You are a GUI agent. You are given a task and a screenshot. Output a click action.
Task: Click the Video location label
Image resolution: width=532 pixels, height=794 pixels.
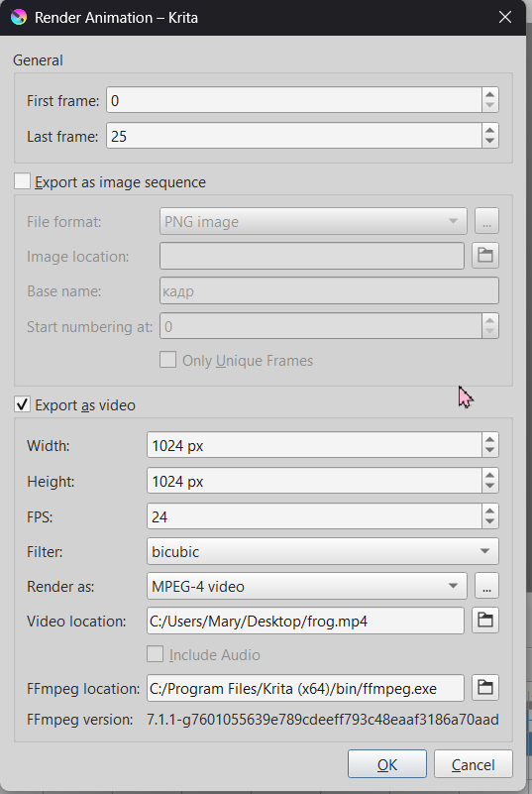click(x=76, y=622)
